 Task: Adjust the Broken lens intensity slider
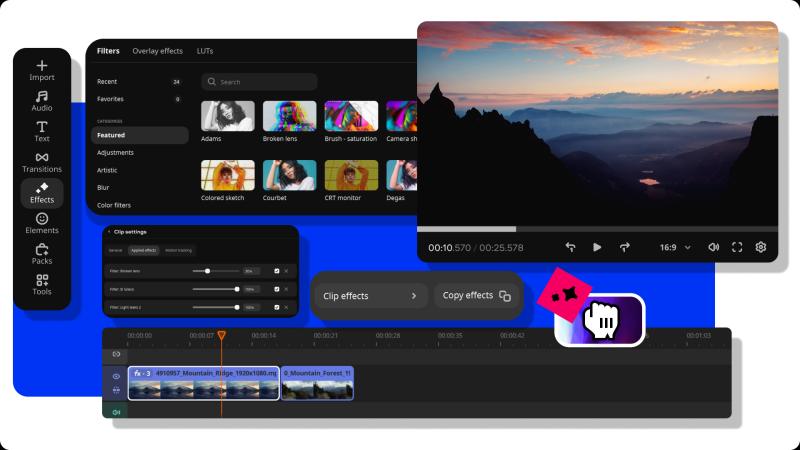tap(216, 271)
